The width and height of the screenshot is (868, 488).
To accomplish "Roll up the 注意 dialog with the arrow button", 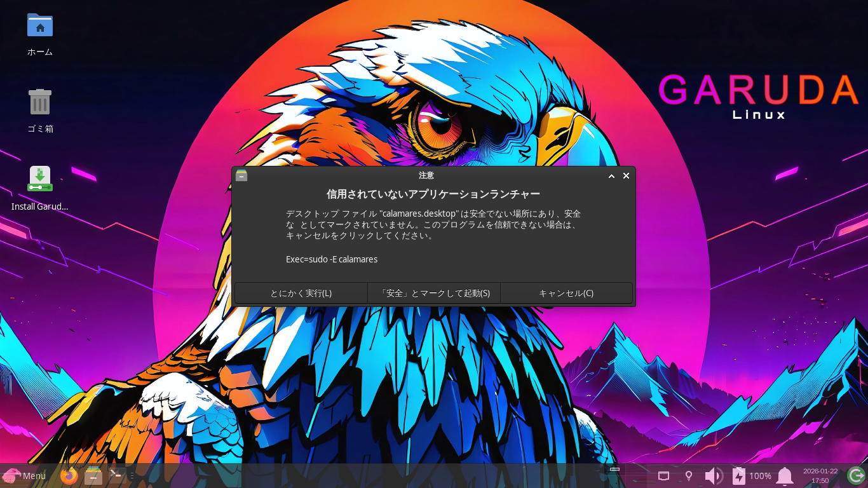I will (611, 176).
